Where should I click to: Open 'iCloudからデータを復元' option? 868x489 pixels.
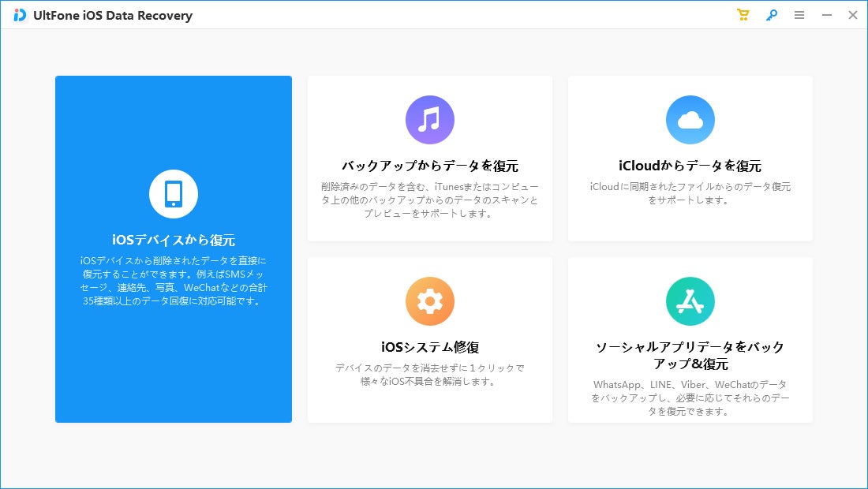[x=690, y=166]
